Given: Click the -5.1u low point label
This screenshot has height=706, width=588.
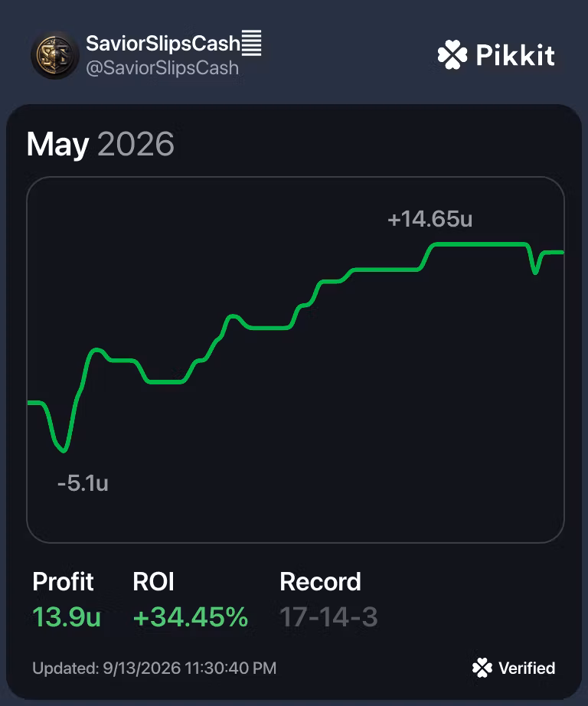Looking at the screenshot, I should tap(83, 483).
